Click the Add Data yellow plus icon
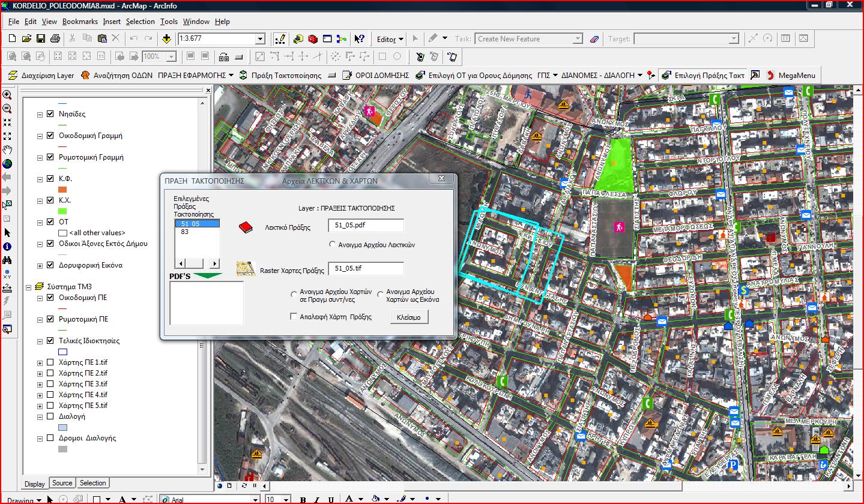This screenshot has height=504, width=864. click(x=167, y=38)
